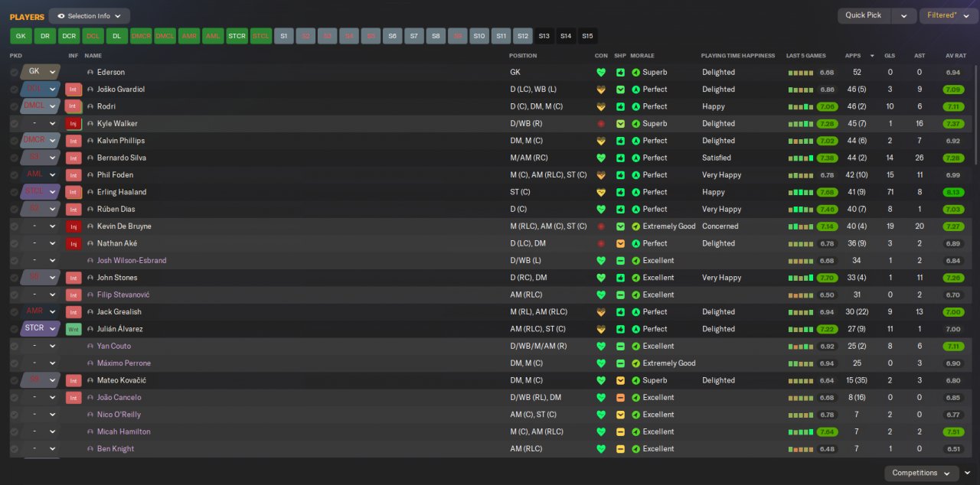This screenshot has width=980, height=485.
Task: Toggle the pick checkbox for Julián Álvarez
Action: (x=14, y=330)
